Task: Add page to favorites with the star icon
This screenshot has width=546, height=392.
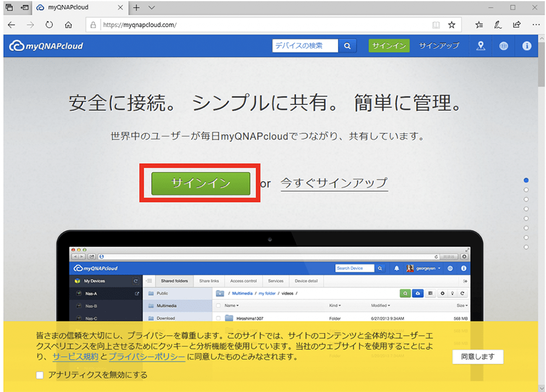Action: (451, 25)
